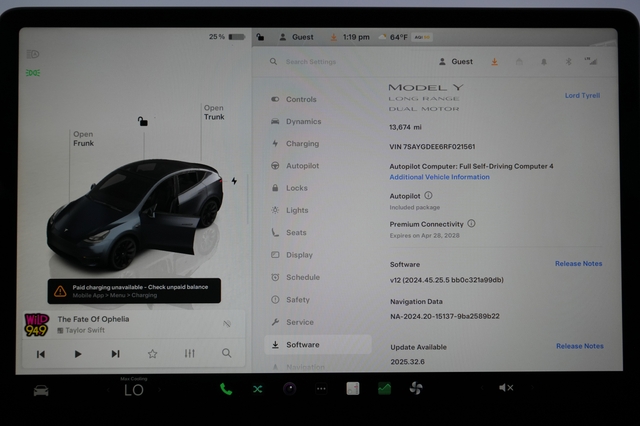Open the Lights settings
The width and height of the screenshot is (640, 426).
tap(297, 210)
